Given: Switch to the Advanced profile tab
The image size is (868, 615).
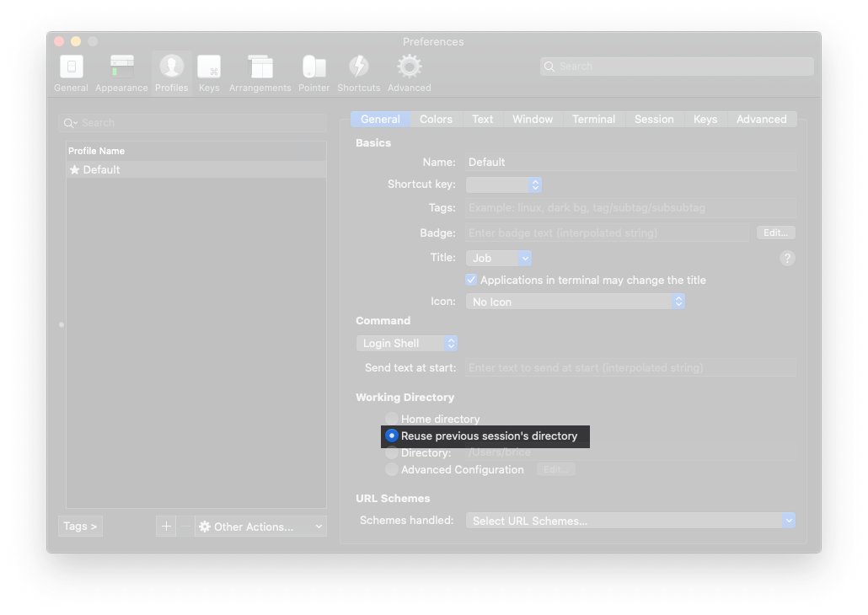Looking at the screenshot, I should (761, 119).
